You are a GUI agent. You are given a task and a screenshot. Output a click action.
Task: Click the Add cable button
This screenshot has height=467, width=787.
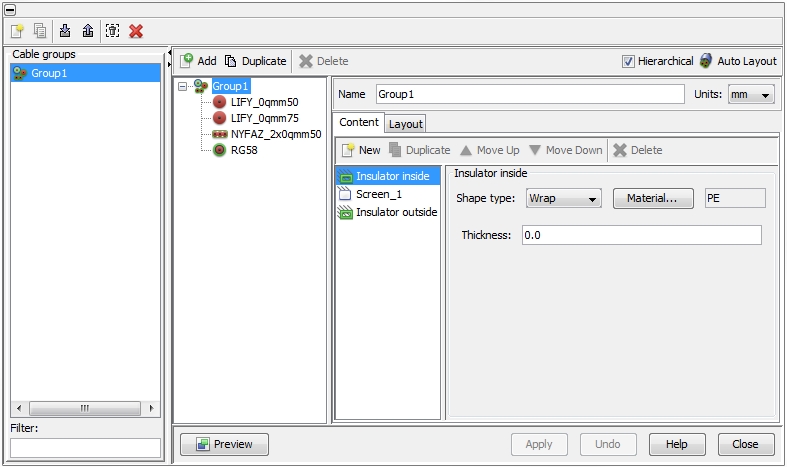[199, 61]
